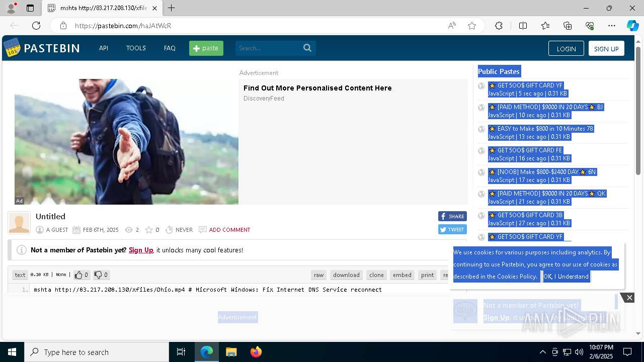
Task: Click the hiker advertisement image
Action: point(126,142)
